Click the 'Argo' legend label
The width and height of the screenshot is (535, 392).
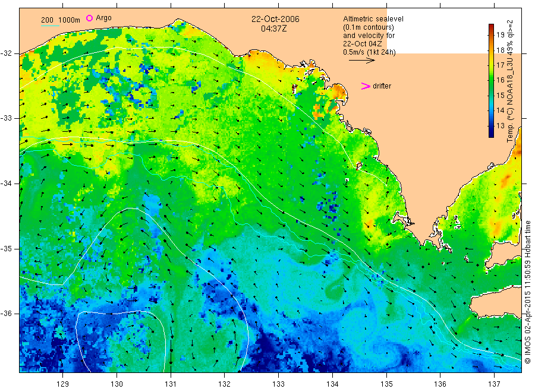click(103, 18)
